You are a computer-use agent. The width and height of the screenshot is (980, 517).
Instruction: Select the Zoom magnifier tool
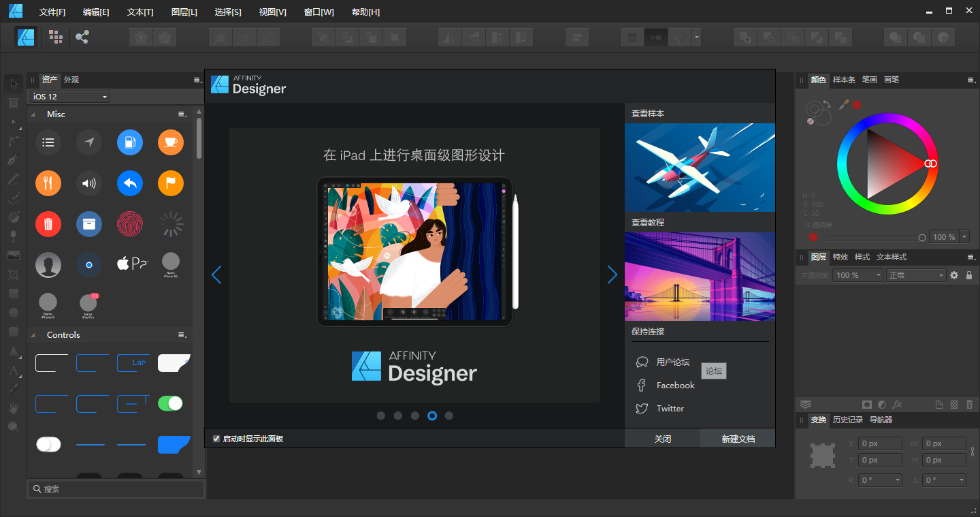pos(14,427)
